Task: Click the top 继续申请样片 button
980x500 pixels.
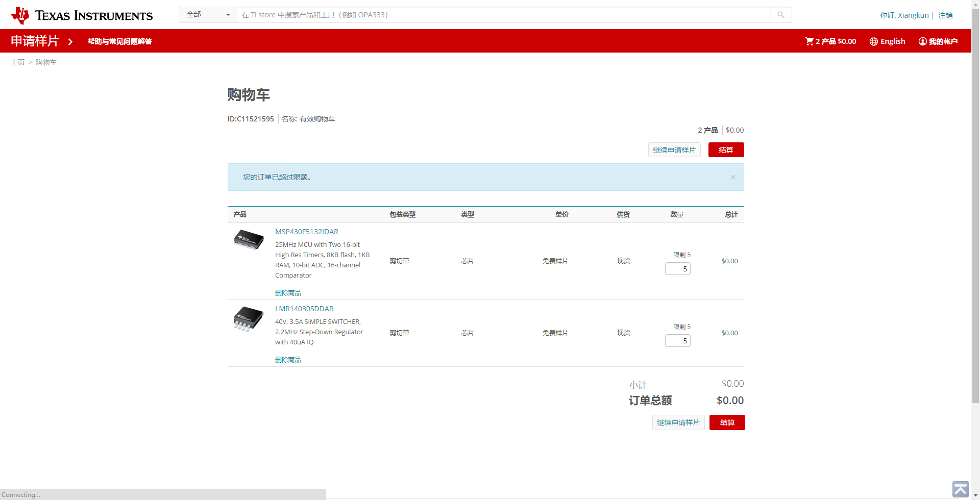Action: [674, 150]
